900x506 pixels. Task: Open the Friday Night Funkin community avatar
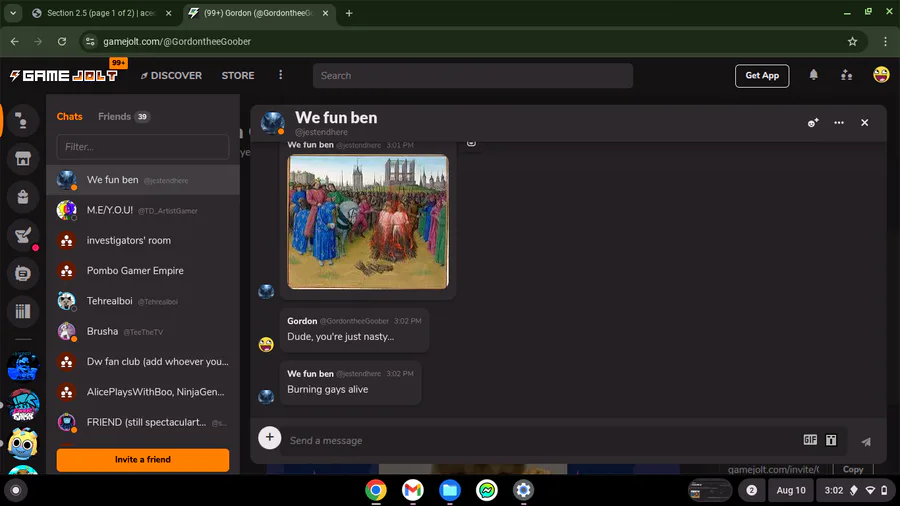pos(23,405)
